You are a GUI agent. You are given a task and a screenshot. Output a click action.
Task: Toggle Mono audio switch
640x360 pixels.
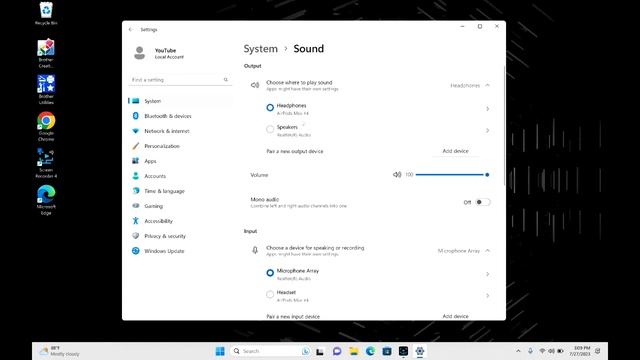[x=483, y=202]
